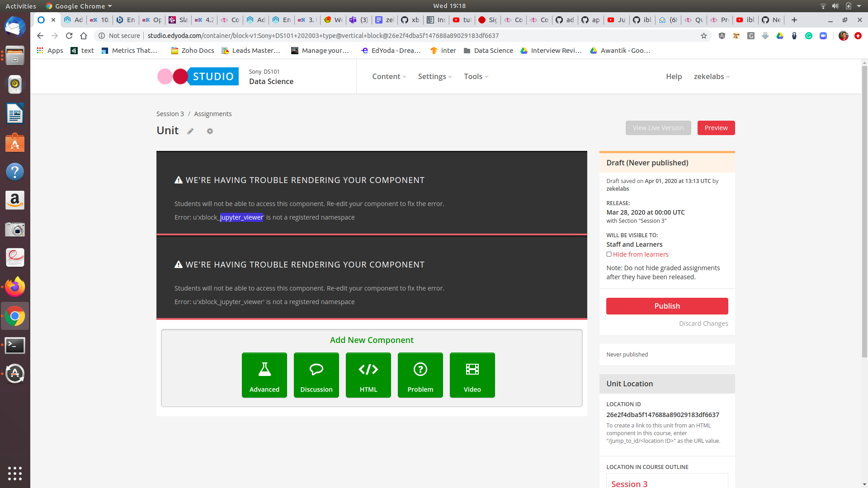The width and height of the screenshot is (868, 488).
Task: Add a Problem component
Action: pyautogui.click(x=420, y=375)
